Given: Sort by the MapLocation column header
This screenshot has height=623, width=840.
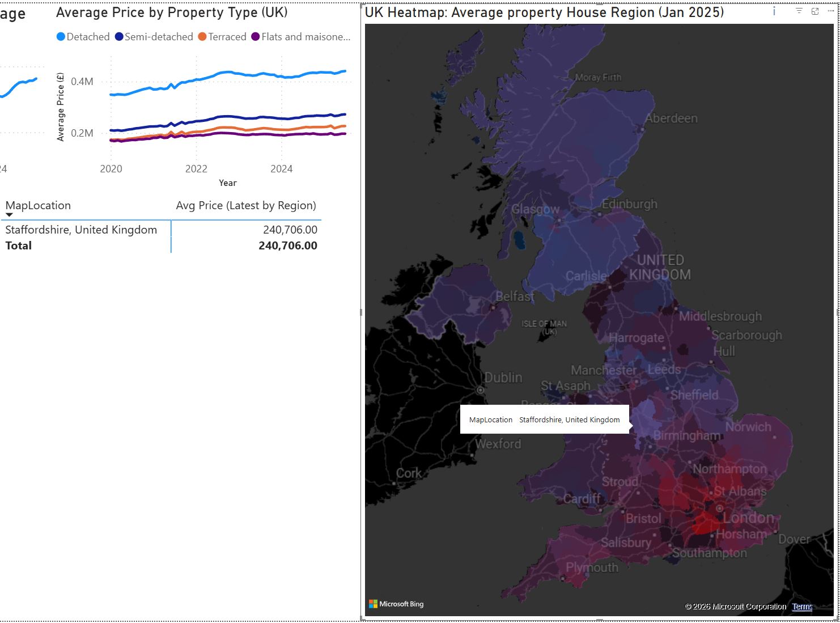Looking at the screenshot, I should (x=38, y=205).
